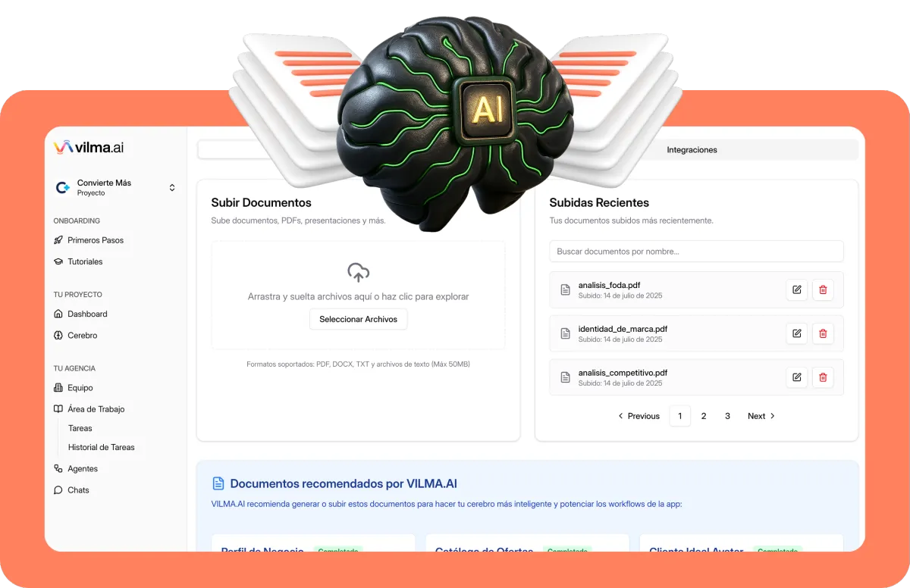The height and width of the screenshot is (588, 910).
Task: Go to the Previous page of uploads
Action: [639, 416]
